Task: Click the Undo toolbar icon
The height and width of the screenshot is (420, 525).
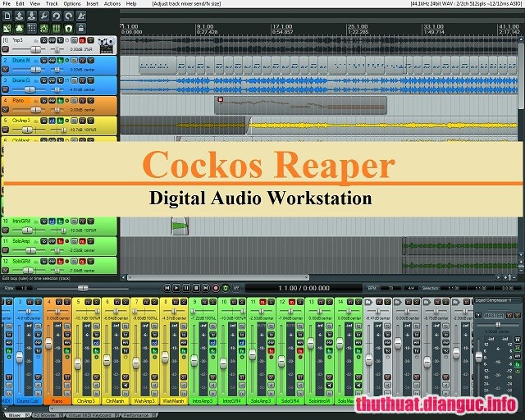Action: 57,16
